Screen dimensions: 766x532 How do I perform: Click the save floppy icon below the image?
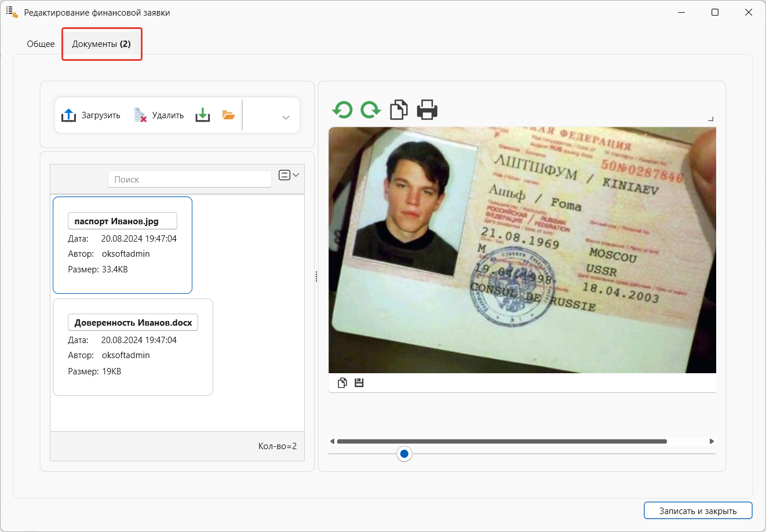click(359, 382)
